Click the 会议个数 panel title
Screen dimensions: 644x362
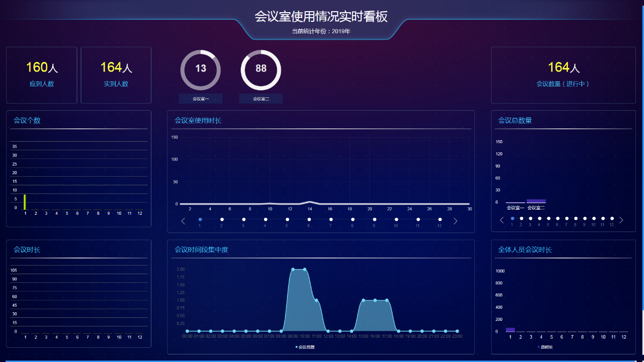click(x=27, y=121)
